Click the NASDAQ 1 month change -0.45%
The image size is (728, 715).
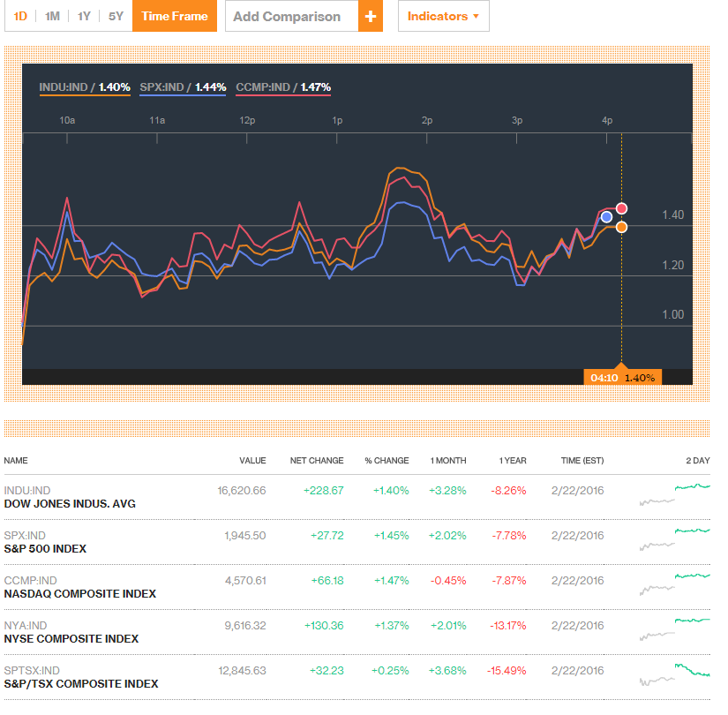pyautogui.click(x=448, y=581)
